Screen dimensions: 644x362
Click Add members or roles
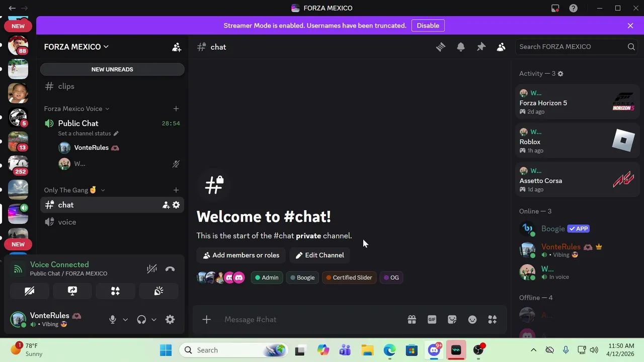(241, 255)
